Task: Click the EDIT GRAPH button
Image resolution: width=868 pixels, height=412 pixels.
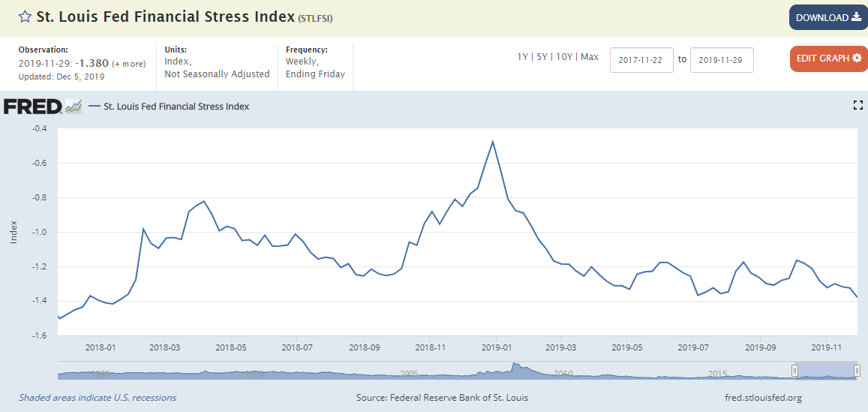Action: coord(829,59)
